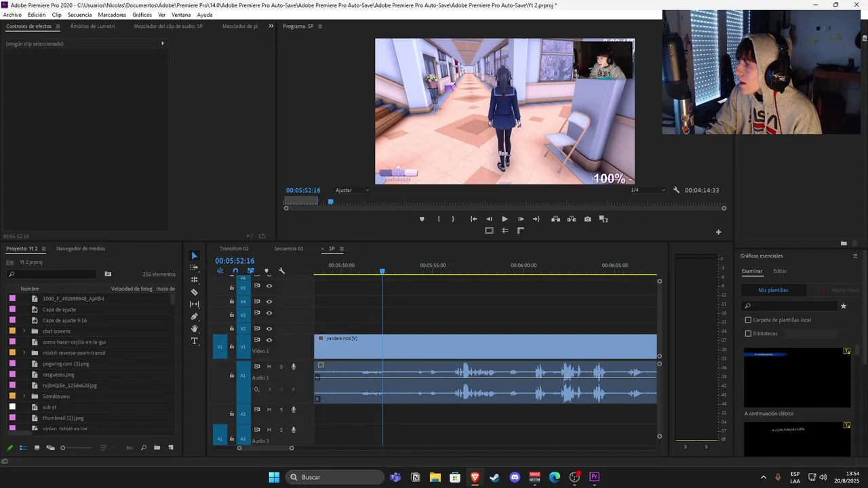Toggle linked selection in timeline
868x488 pixels.
251,271
